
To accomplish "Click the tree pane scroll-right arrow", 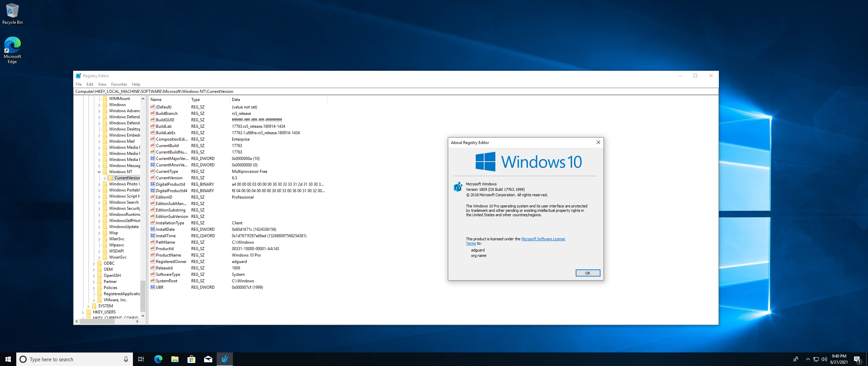I will 137,322.
